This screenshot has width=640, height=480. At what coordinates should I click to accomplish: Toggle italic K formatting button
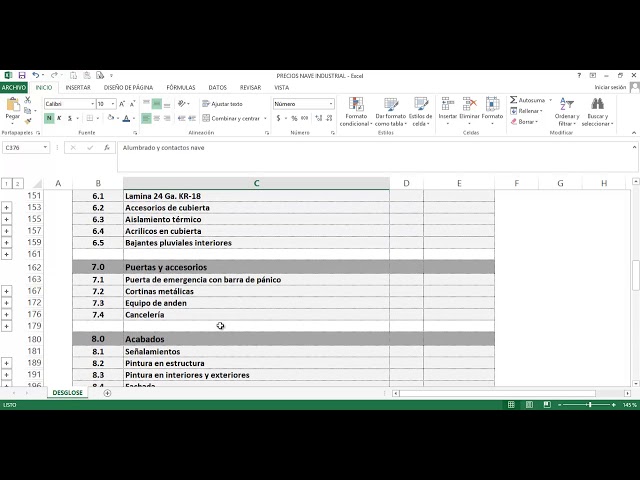coord(59,118)
